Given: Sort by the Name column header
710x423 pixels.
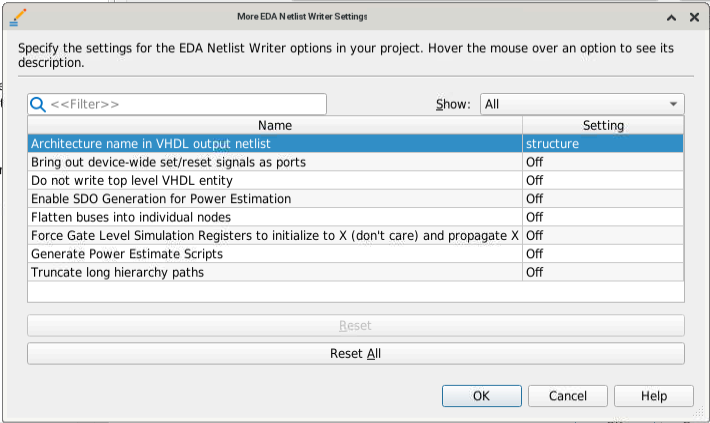Looking at the screenshot, I should pyautogui.click(x=275, y=125).
